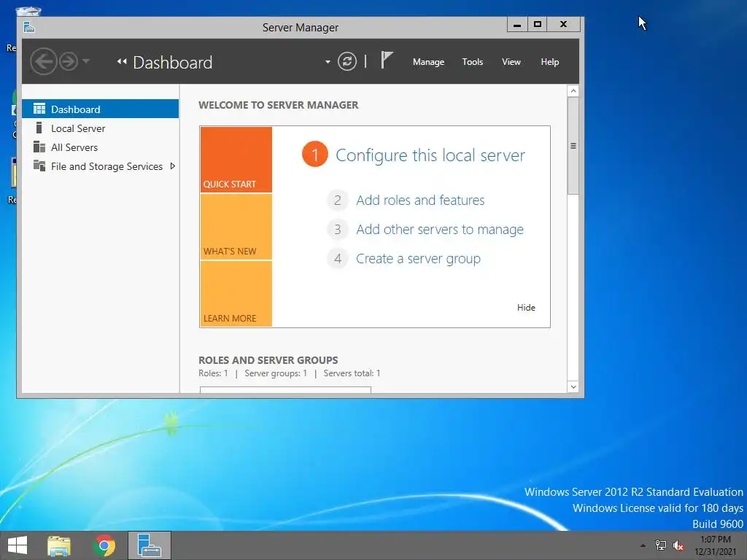Select All Servers in the sidebar
The width and height of the screenshot is (747, 560).
101,147
